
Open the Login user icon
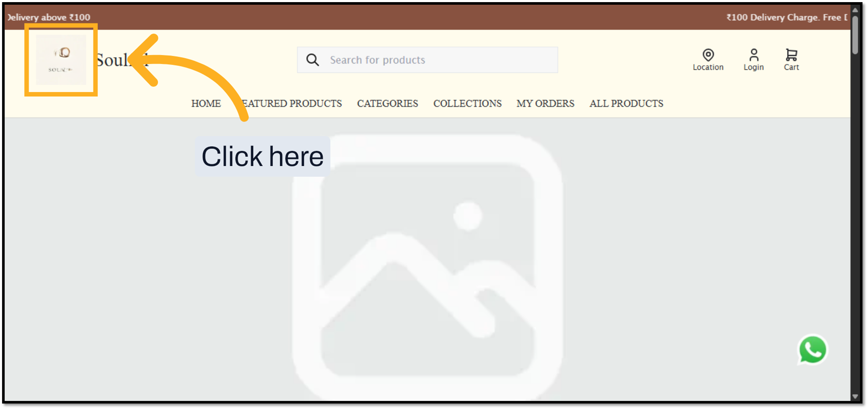[x=753, y=55]
